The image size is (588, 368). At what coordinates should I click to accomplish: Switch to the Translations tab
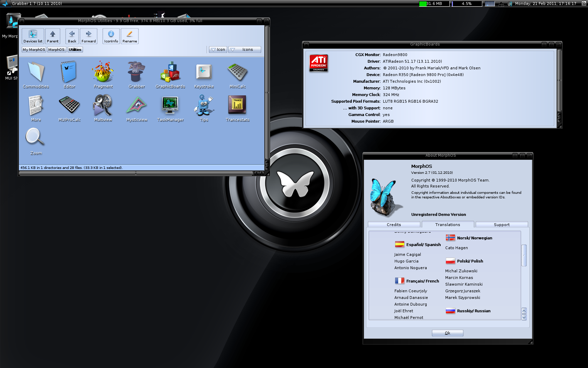click(448, 225)
